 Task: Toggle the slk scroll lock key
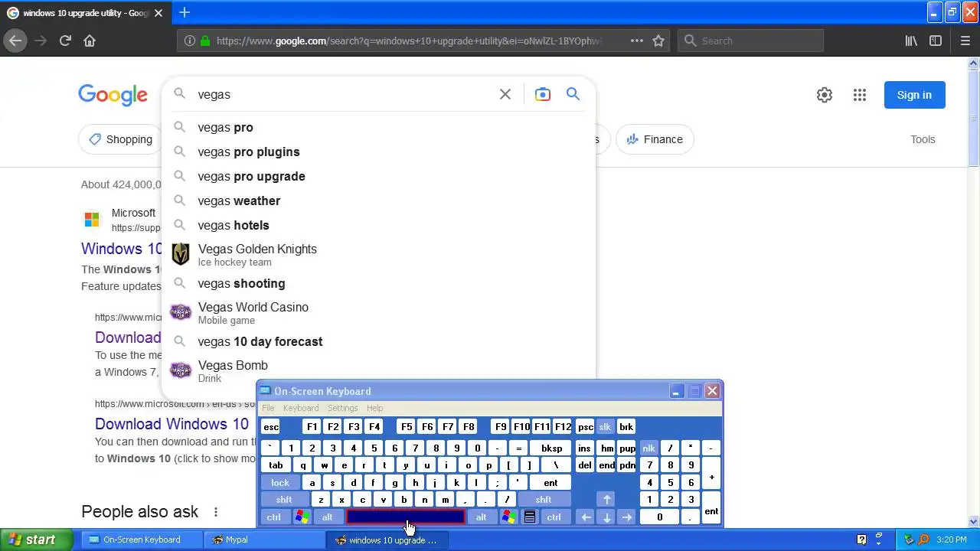605,427
